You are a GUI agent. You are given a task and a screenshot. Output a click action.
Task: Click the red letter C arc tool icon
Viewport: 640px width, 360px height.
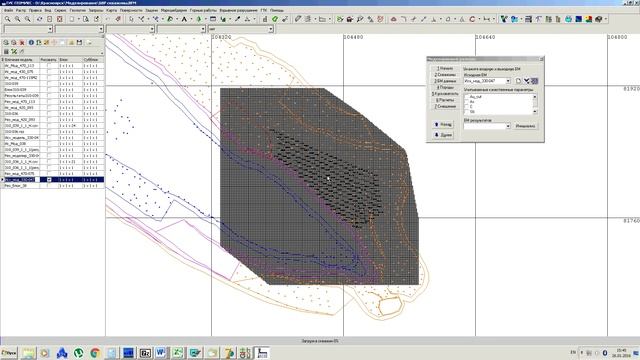472,19
